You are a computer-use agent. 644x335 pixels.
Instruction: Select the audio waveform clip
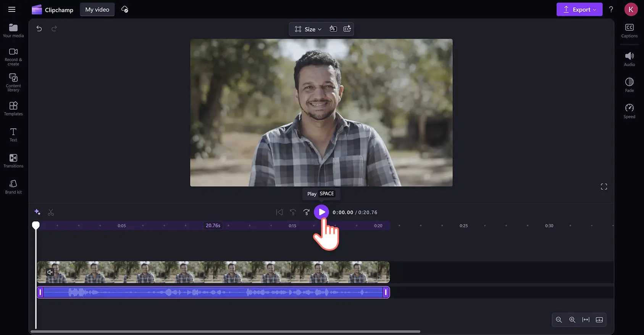pos(213,292)
